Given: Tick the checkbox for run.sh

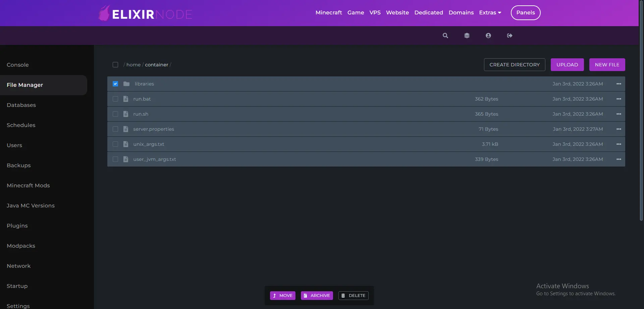Looking at the screenshot, I should pyautogui.click(x=115, y=114).
